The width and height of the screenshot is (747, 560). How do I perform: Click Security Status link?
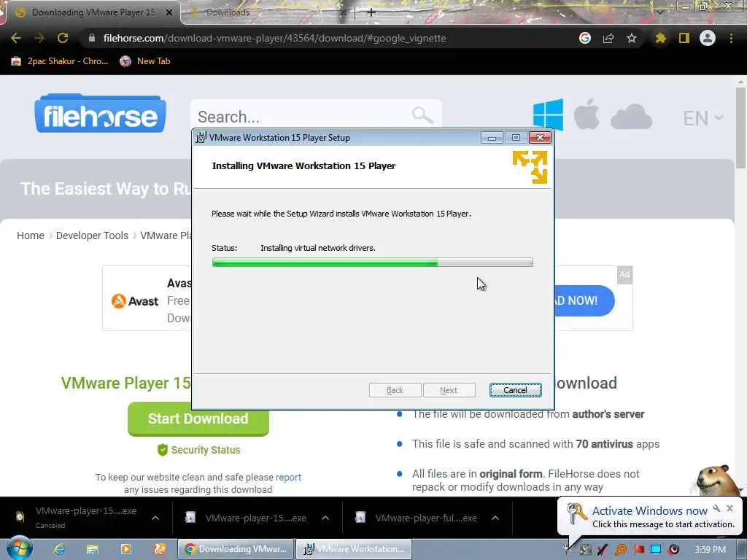point(198,449)
